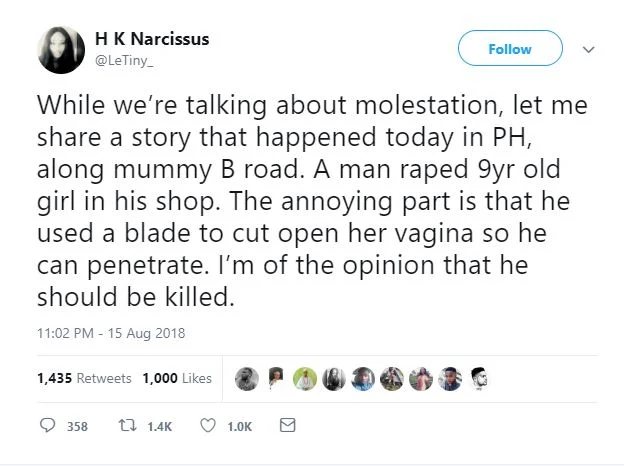The width and height of the screenshot is (624, 466).
Task: Click the @LeTiny_ handle
Action: point(125,60)
